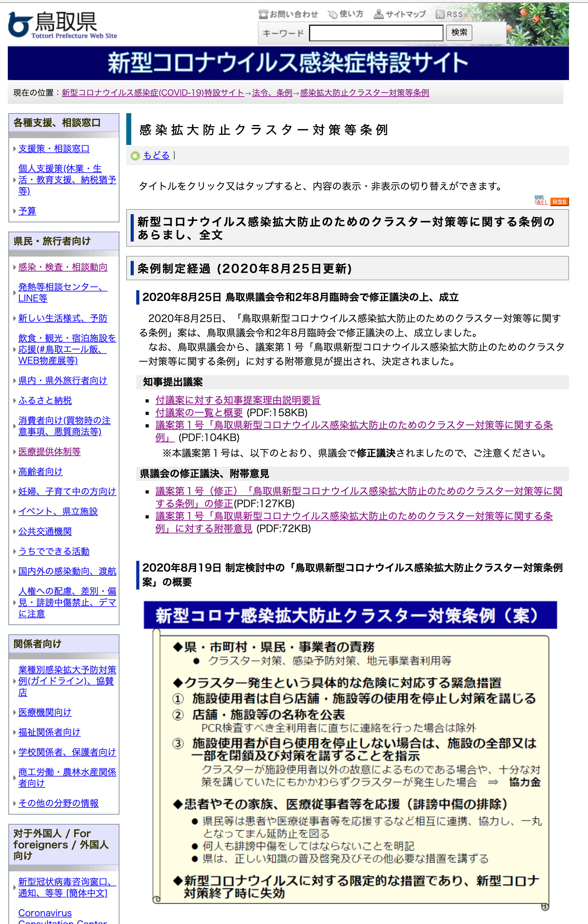Open サイトマップ link
The width and height of the screenshot is (588, 924).
point(400,14)
